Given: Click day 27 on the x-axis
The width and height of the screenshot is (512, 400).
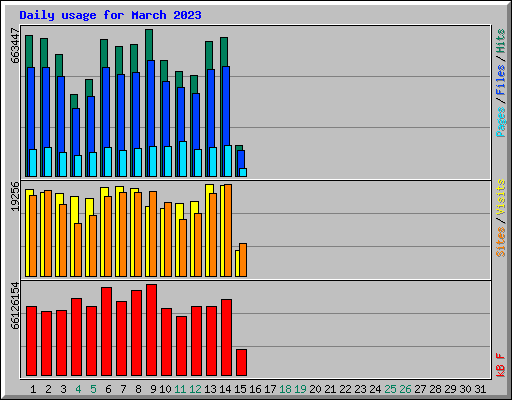Looking at the screenshot, I should click(x=420, y=389).
